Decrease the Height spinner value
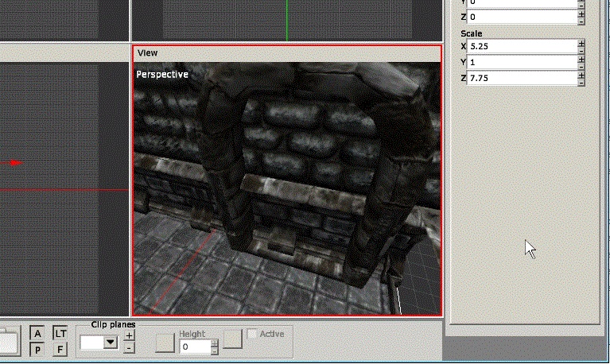Viewport: 610px width, 364px height. point(214,350)
